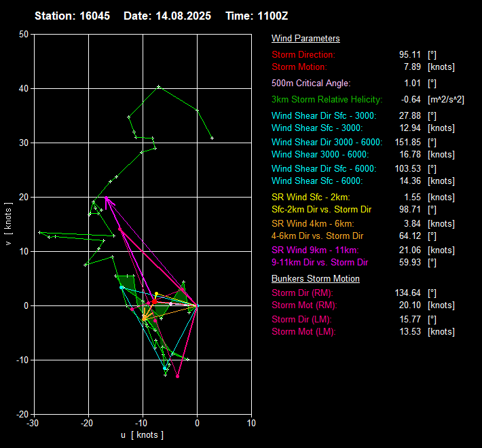
Task: Click the value 151.85
Action: tap(407, 143)
